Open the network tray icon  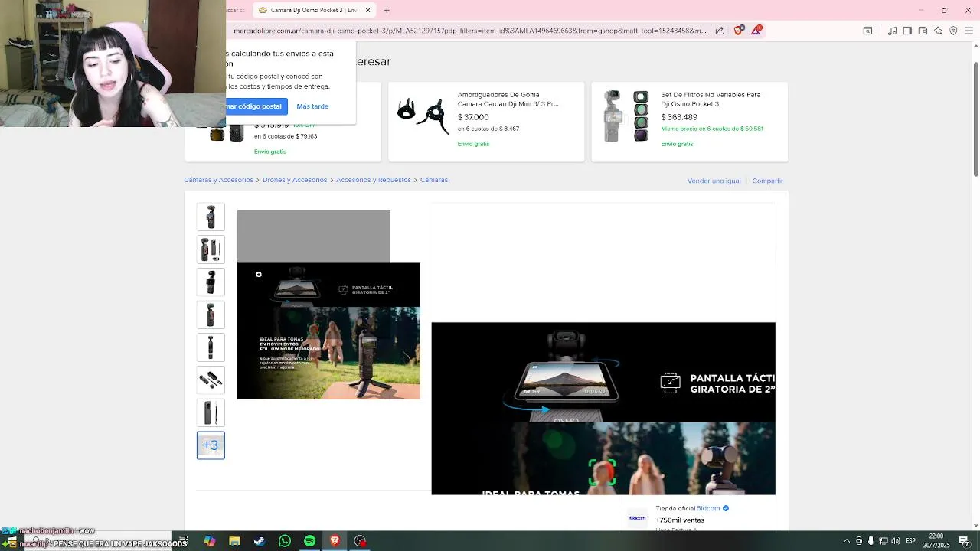[x=883, y=541]
